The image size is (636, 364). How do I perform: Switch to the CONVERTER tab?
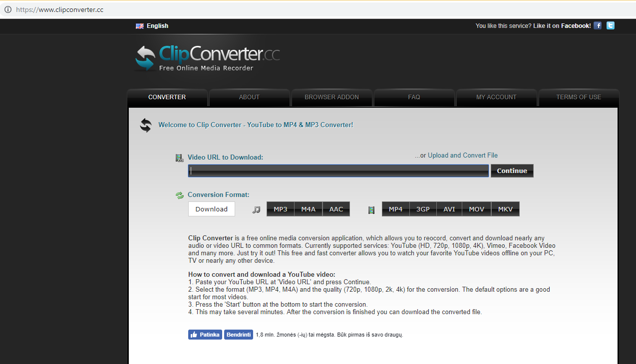click(167, 97)
